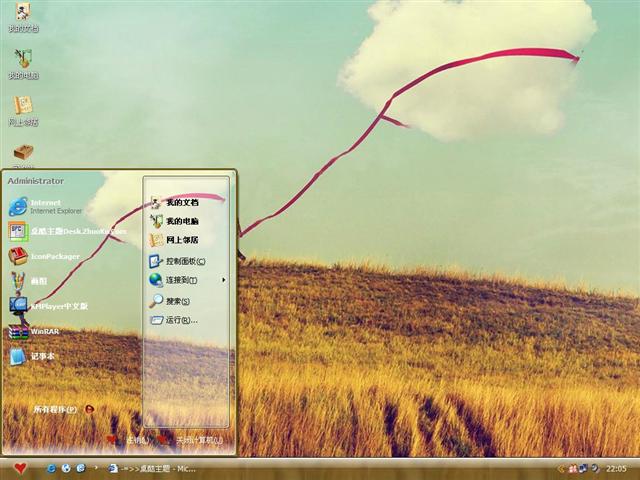The image size is (640, 480).
Task: Open 我的文档 in Start menu right pane
Action: pos(174,202)
